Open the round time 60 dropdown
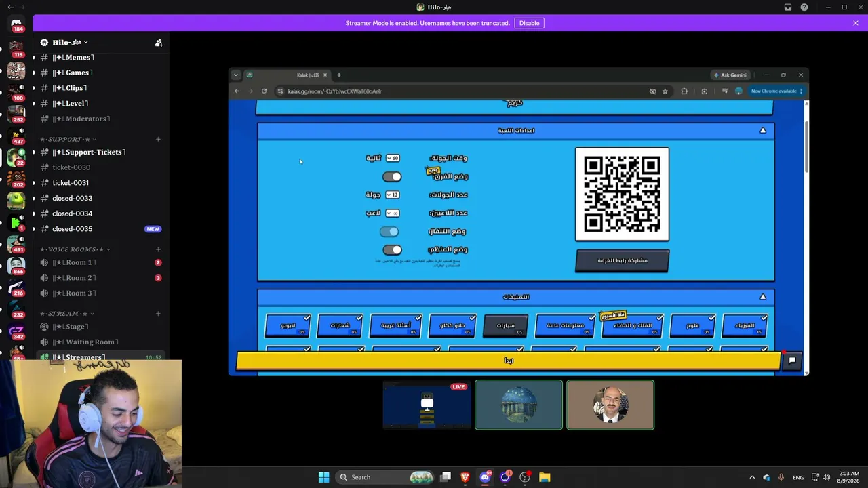This screenshot has width=868, height=488. click(x=393, y=158)
